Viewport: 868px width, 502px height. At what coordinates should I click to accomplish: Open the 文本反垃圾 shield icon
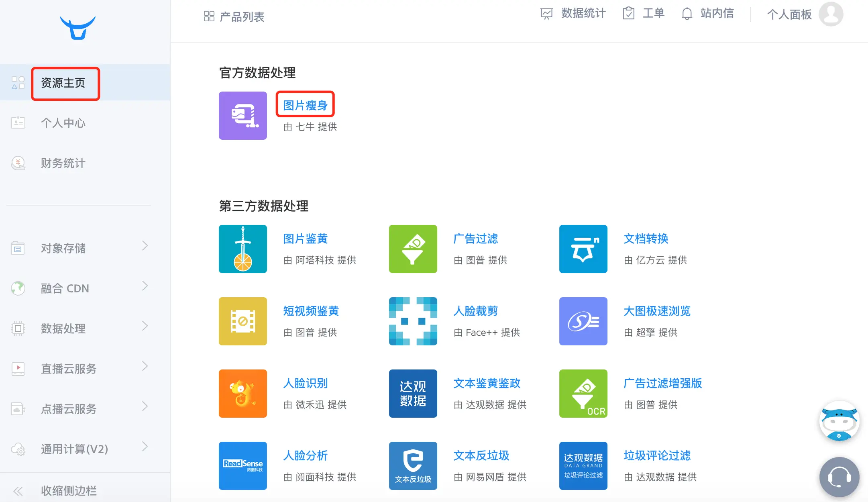pyautogui.click(x=413, y=466)
